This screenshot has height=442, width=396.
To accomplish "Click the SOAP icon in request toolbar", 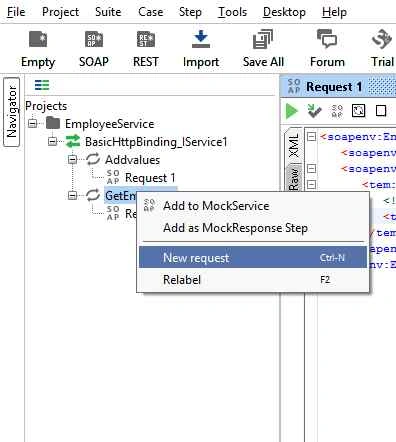I will click(x=337, y=111).
